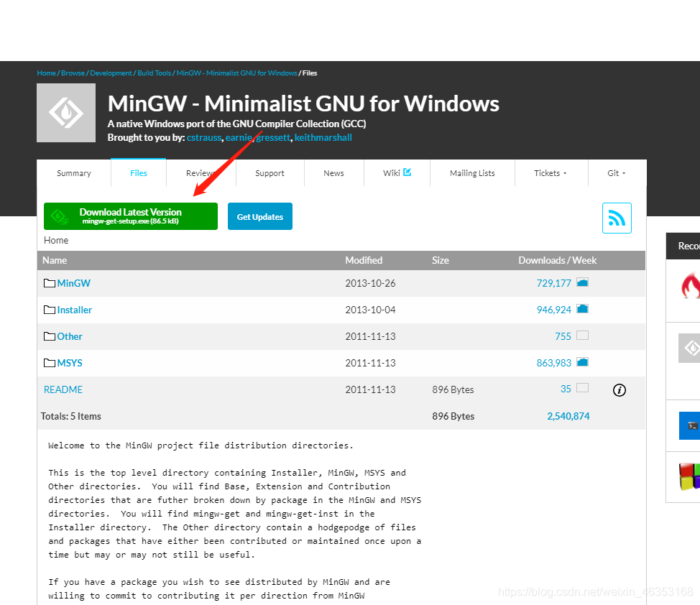Open the download stats chart icon for Installer
Image resolution: width=700 pixels, height=605 pixels.
point(582,308)
